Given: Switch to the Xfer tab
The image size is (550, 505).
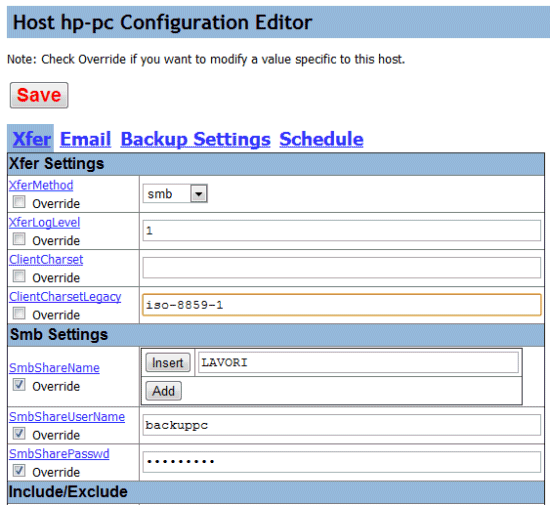Looking at the screenshot, I should (x=32, y=139).
